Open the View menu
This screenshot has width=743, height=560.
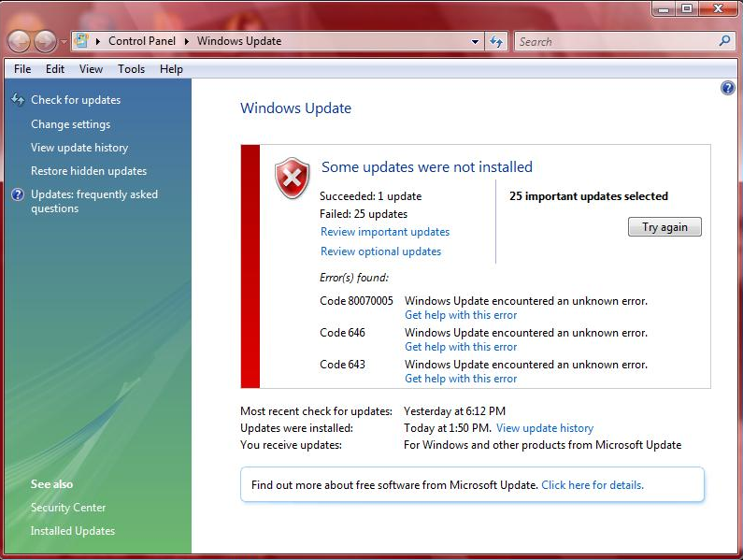(91, 69)
